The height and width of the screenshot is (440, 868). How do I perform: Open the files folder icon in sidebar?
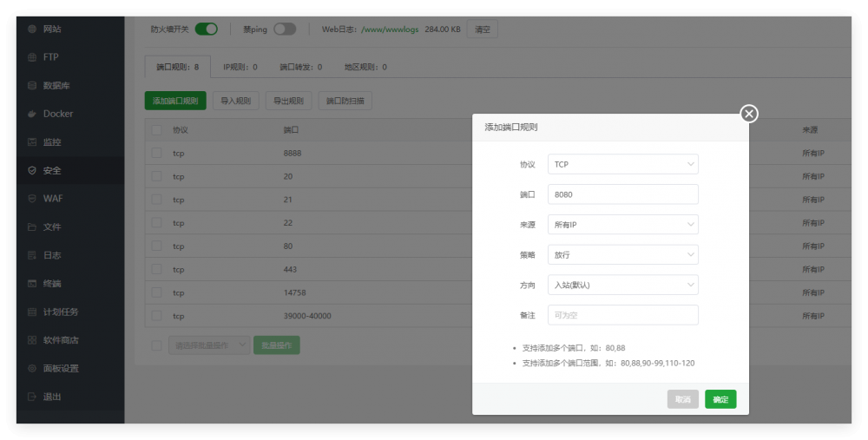(x=32, y=227)
